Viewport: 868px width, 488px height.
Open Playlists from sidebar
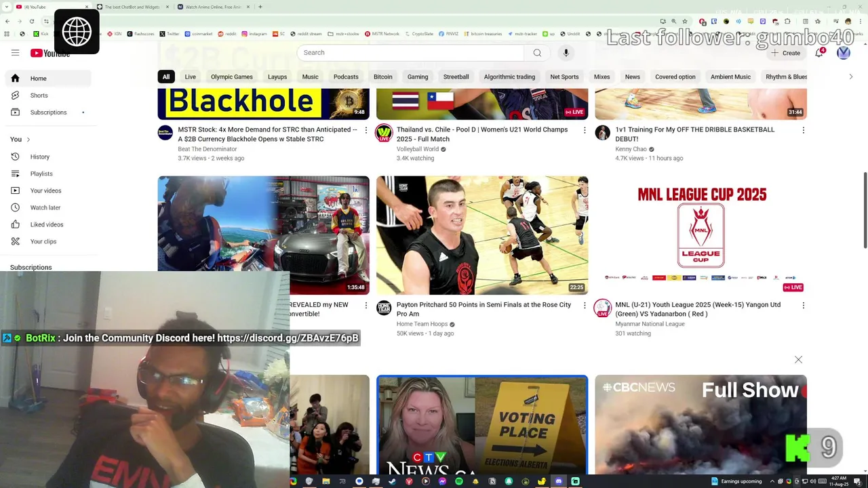click(47, 174)
